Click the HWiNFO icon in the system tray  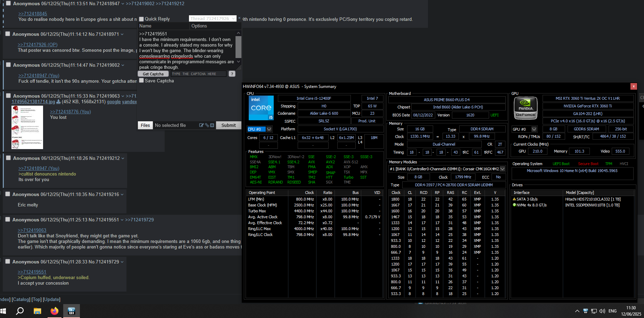point(585,311)
